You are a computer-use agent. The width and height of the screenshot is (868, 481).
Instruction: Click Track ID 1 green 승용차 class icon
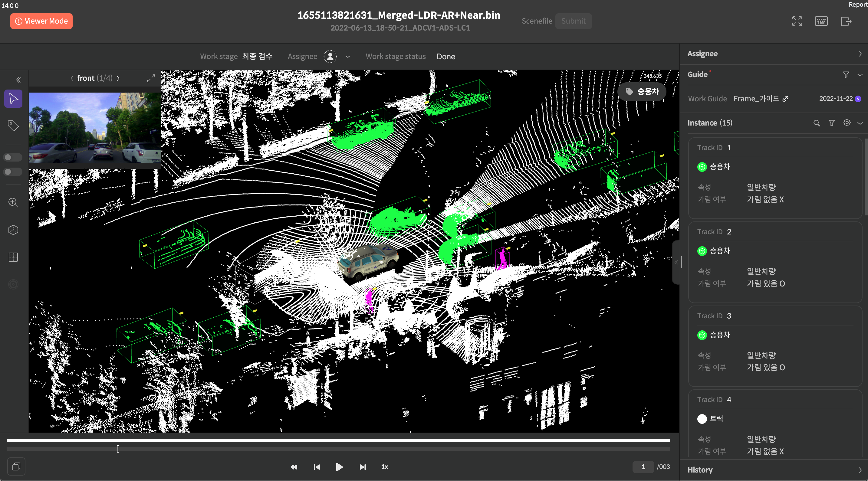click(702, 167)
